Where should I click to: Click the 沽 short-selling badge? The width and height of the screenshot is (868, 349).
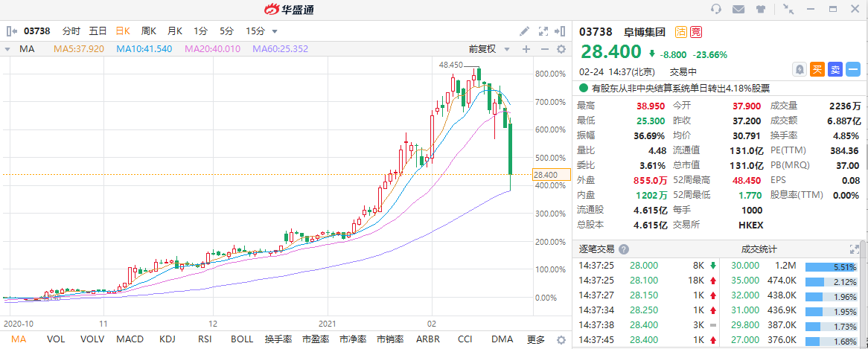point(681,31)
